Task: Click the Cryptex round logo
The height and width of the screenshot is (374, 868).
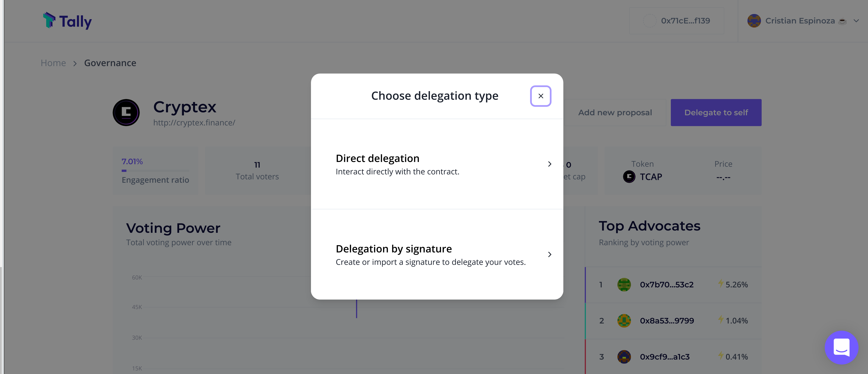Action: pyautogui.click(x=126, y=113)
